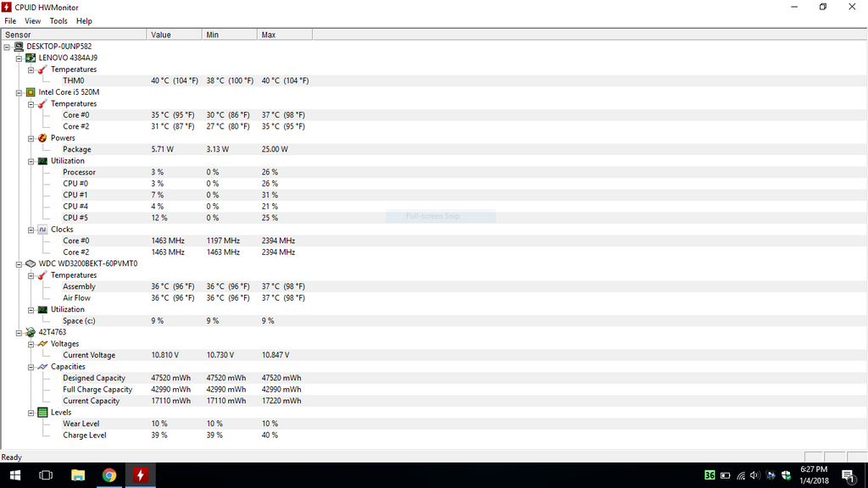
Task: Click the Capacities icon
Action: point(42,366)
